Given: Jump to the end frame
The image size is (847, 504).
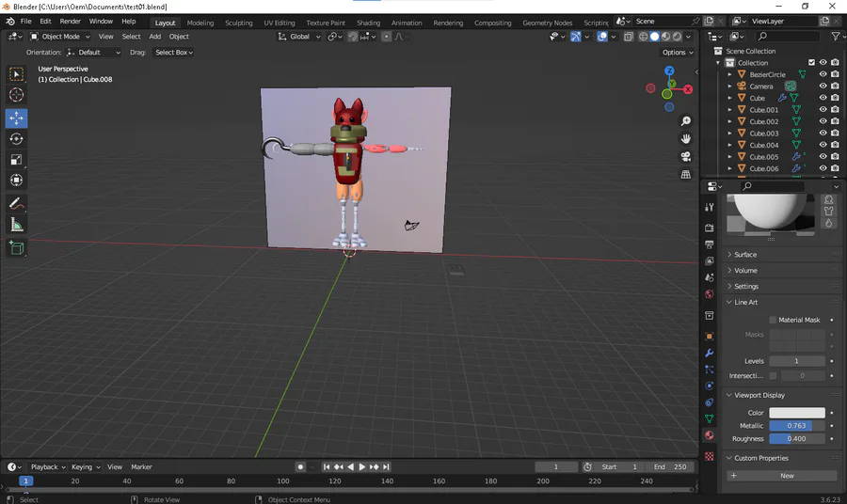Looking at the screenshot, I should coord(386,466).
